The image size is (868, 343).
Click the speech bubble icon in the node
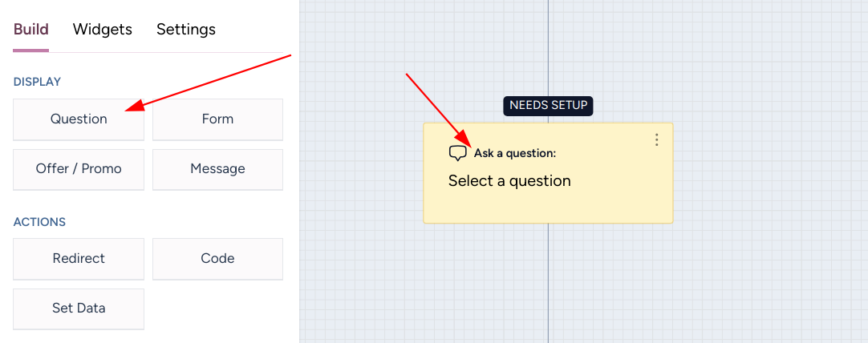(457, 153)
